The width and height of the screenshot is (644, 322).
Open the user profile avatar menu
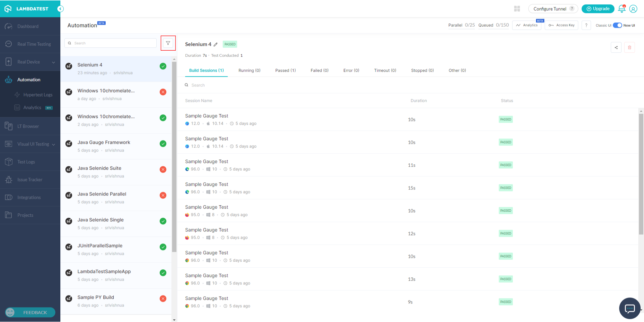tap(633, 9)
